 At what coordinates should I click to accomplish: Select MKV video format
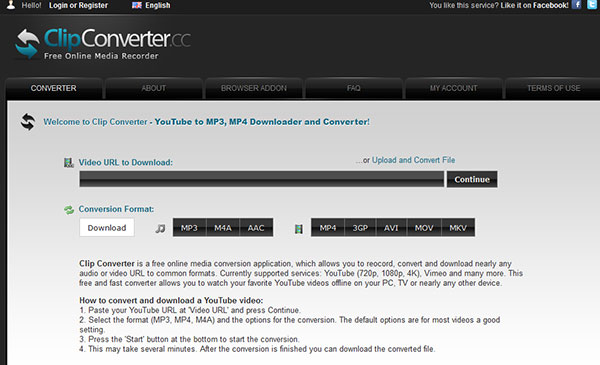pos(458,228)
